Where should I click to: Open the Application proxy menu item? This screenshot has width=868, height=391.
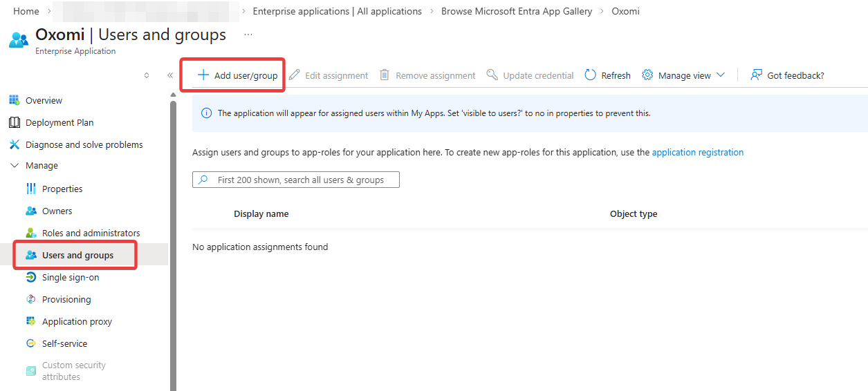tap(76, 321)
